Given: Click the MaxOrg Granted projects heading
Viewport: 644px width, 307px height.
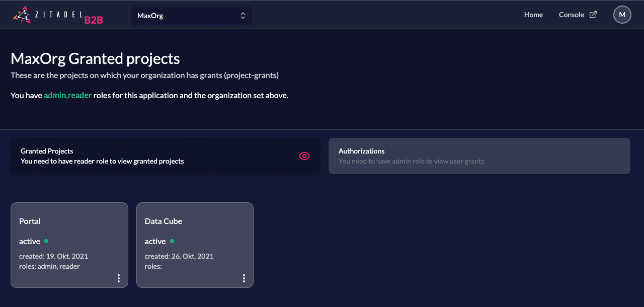Looking at the screenshot, I should [x=95, y=58].
